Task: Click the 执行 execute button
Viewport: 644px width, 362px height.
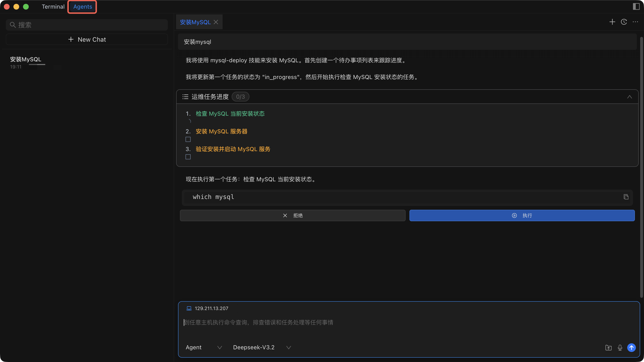Action: (x=522, y=215)
